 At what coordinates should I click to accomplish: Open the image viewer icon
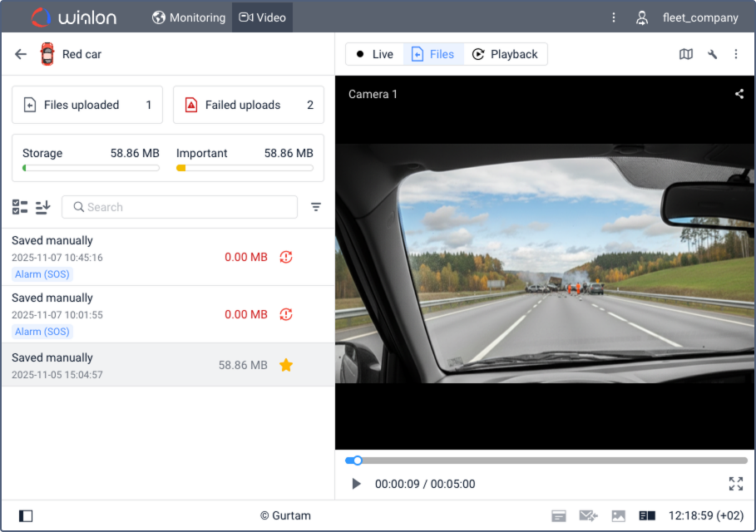(x=618, y=515)
